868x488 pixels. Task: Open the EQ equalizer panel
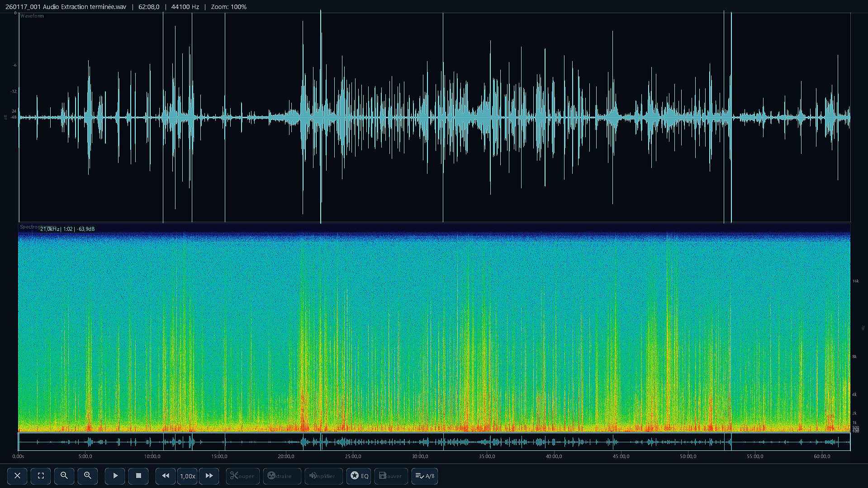click(358, 476)
